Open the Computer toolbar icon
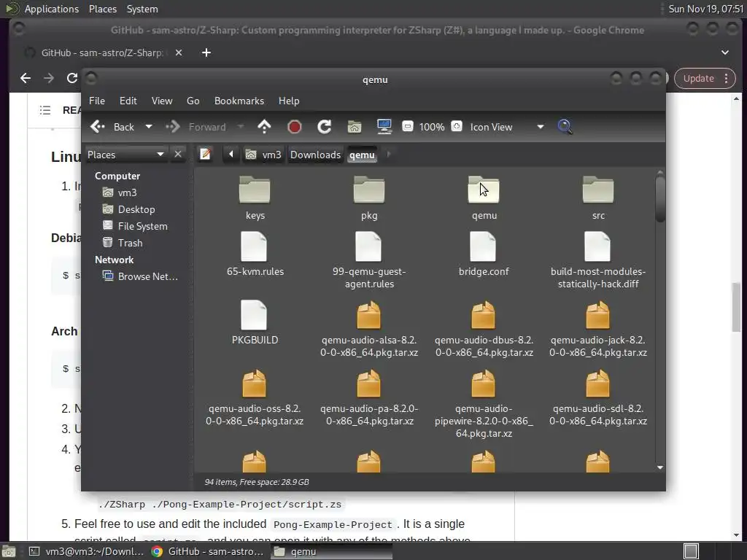The height and width of the screenshot is (560, 747). tap(384, 127)
